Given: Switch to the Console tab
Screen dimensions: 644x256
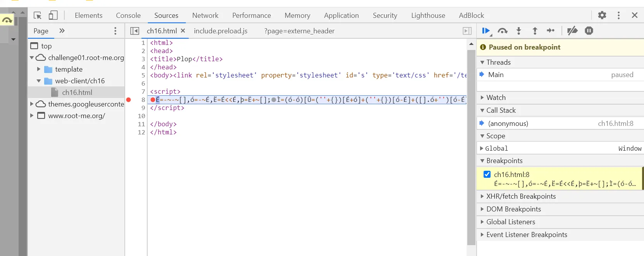Looking at the screenshot, I should 128,15.
